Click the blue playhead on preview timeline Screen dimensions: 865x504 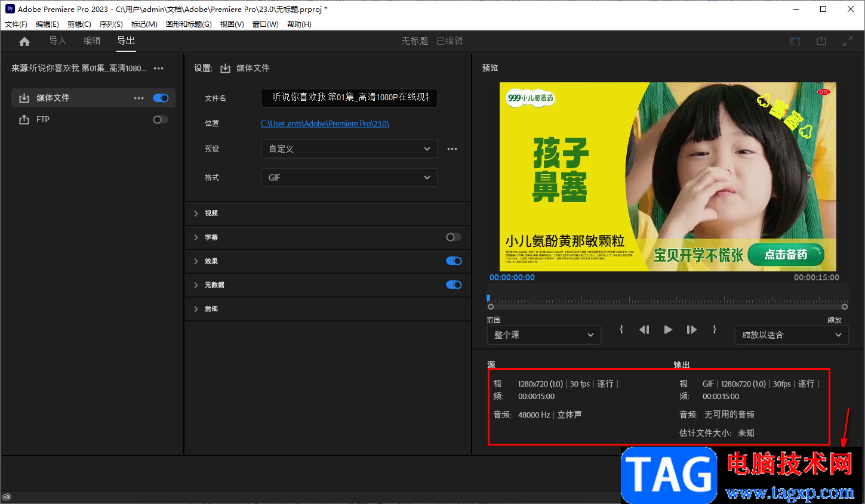click(x=488, y=298)
